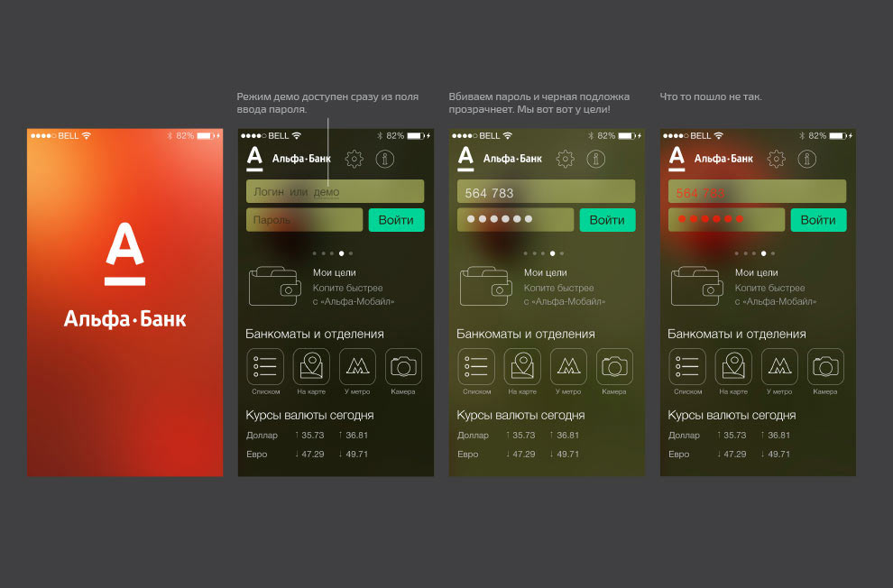Viewport: 893px width, 588px height.
Task: Click the password field with red dots
Action: (726, 220)
